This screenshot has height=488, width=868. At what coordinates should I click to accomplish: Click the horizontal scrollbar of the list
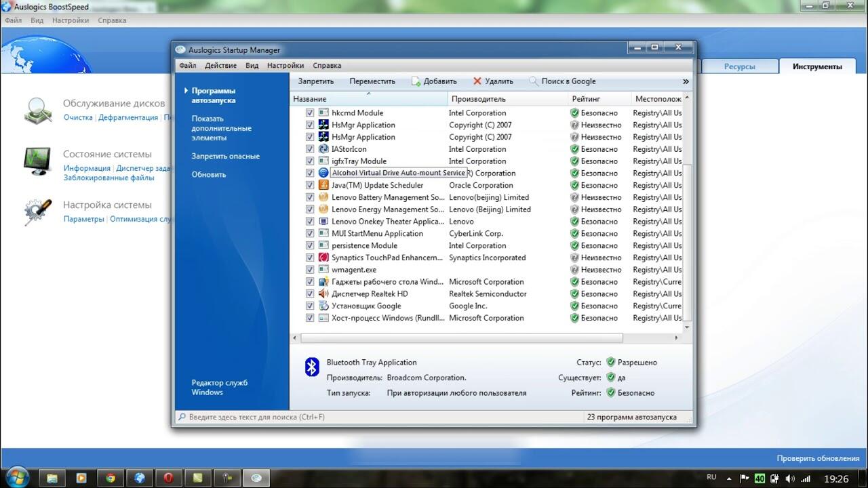pyautogui.click(x=461, y=338)
